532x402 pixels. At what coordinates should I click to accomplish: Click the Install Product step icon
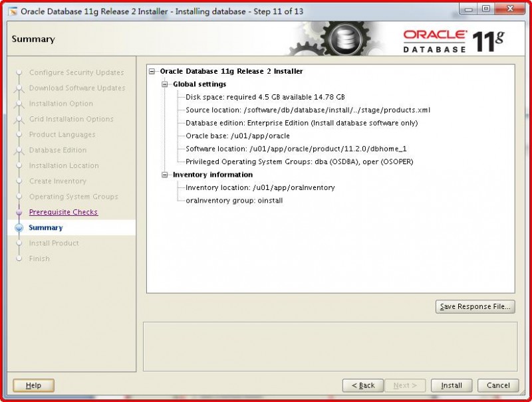[18, 243]
